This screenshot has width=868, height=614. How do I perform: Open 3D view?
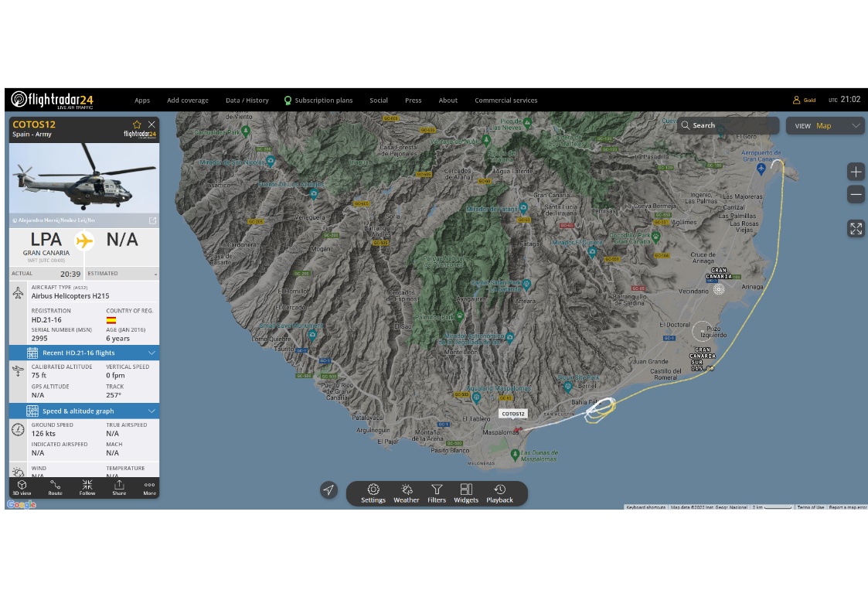22,488
